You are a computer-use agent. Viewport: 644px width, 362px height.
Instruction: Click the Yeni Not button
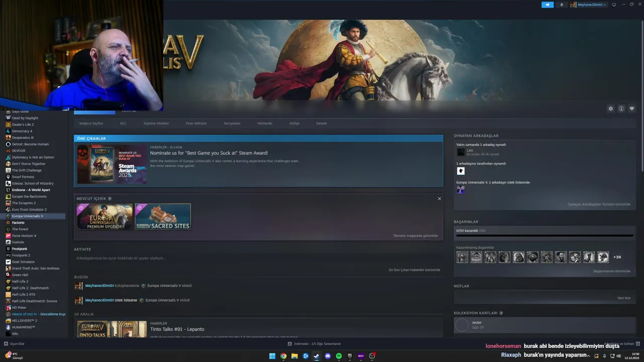pos(624,298)
